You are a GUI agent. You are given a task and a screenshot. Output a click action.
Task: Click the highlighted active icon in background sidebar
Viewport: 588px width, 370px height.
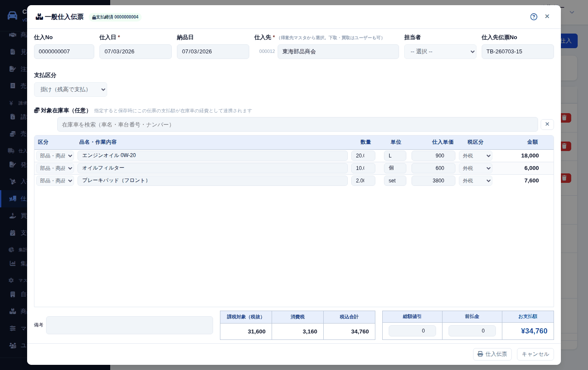[12, 198]
